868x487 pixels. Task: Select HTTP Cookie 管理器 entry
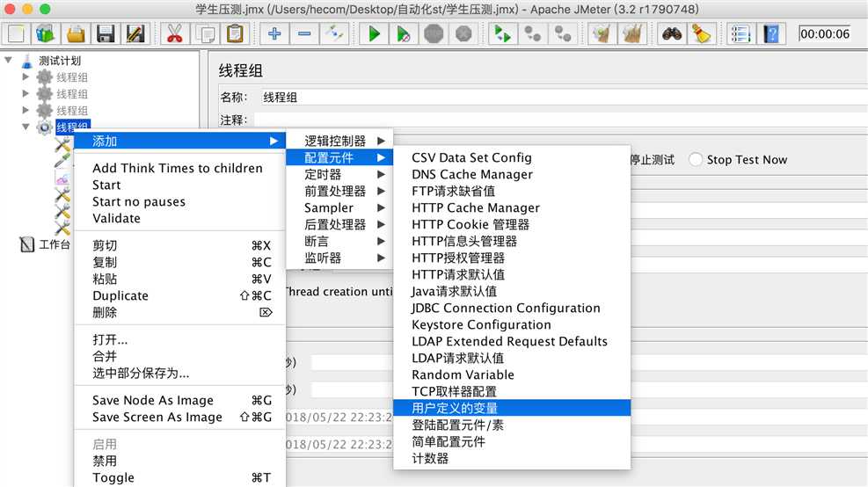click(512, 224)
